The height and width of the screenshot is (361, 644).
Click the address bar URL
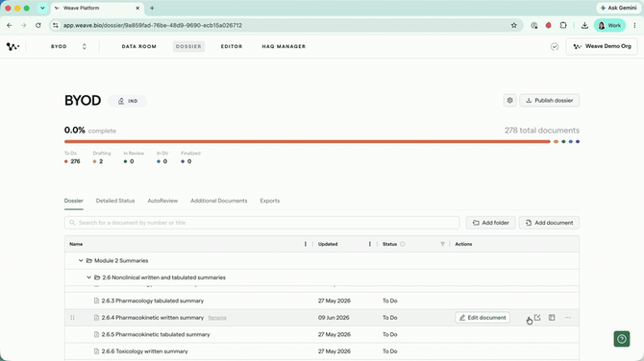coord(153,25)
